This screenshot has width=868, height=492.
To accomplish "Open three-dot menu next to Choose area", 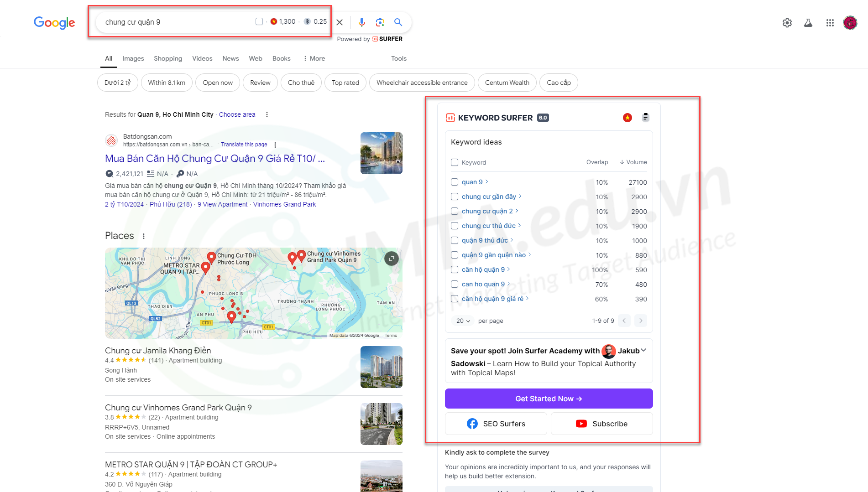I will [267, 114].
